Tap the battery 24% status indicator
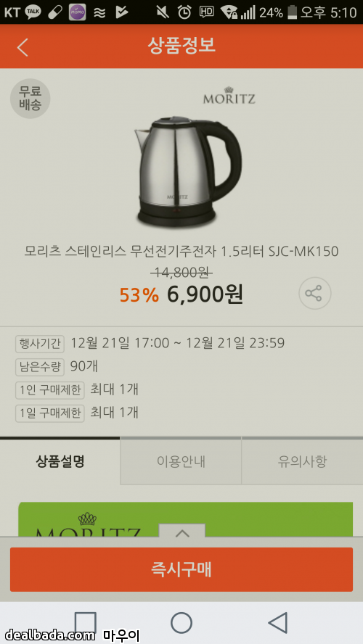 278,12
